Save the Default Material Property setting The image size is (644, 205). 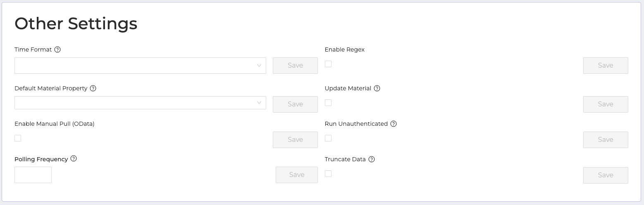tap(295, 104)
